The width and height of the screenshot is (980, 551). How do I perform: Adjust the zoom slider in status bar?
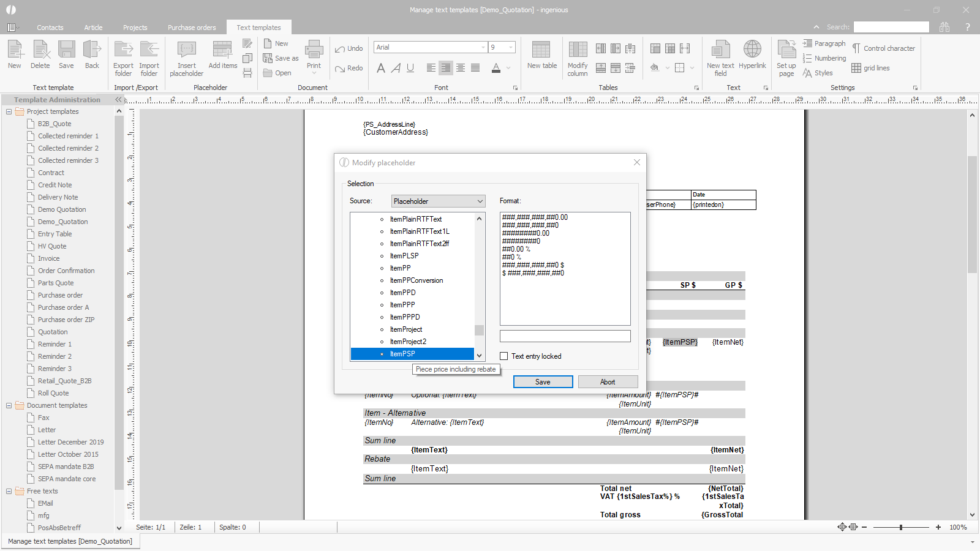tap(901, 527)
